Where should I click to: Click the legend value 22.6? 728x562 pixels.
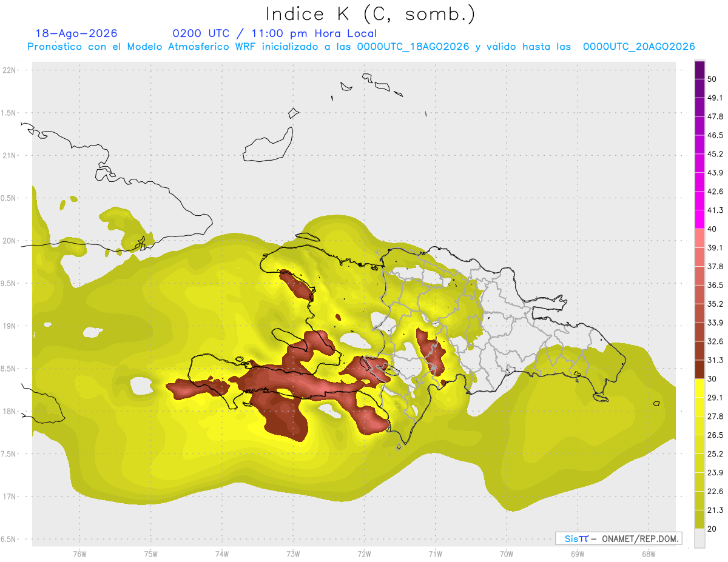pos(715,492)
